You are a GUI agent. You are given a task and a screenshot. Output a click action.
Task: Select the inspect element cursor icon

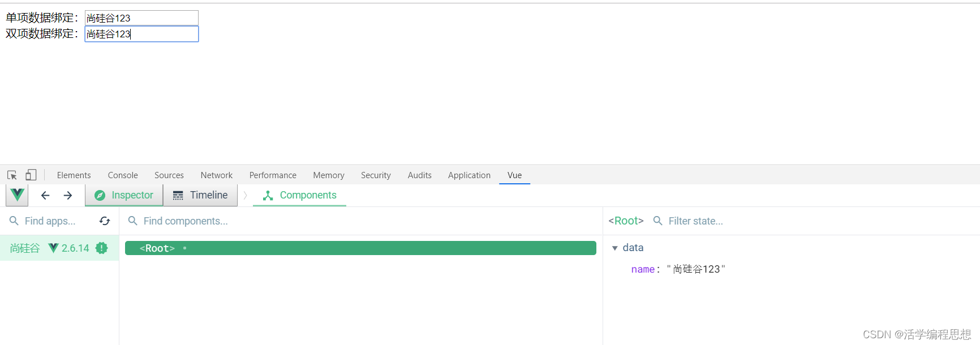pos(12,175)
